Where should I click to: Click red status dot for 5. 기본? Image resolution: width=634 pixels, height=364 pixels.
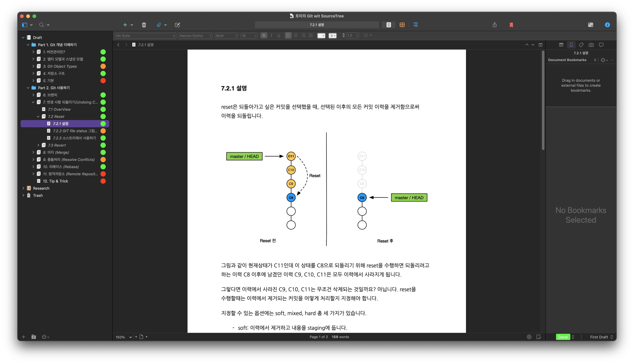pos(103,80)
